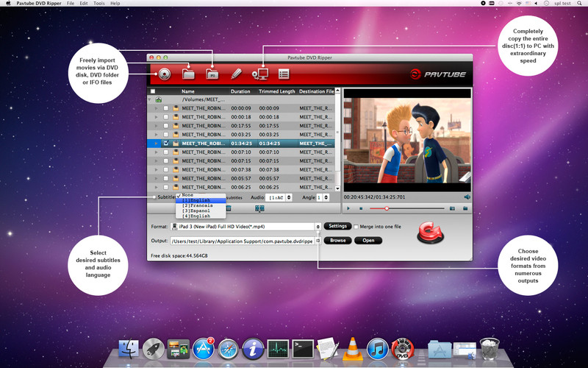Screen dimensions: 588x368
Task: Open Launchpad rocket icon in the dock
Action: [154, 349]
